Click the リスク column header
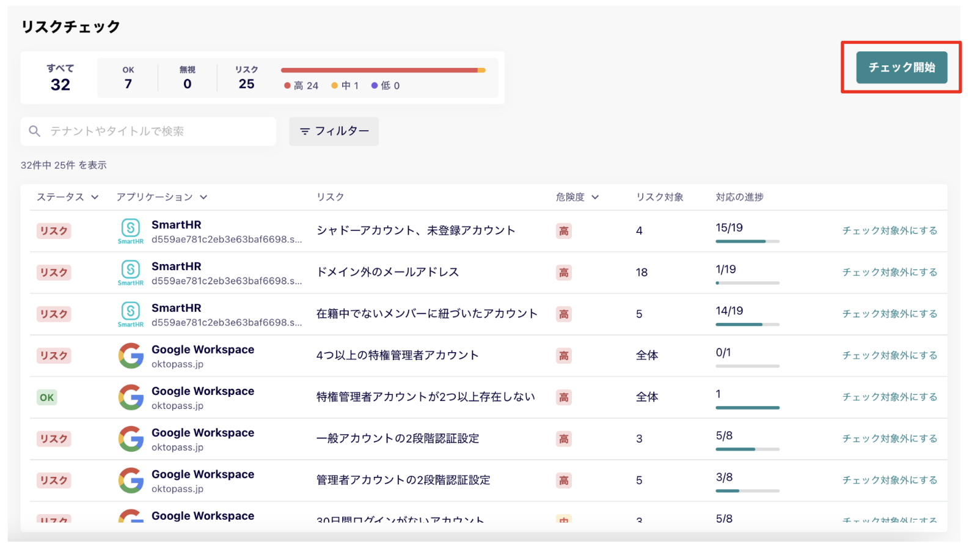The height and width of the screenshot is (549, 980). coord(330,197)
